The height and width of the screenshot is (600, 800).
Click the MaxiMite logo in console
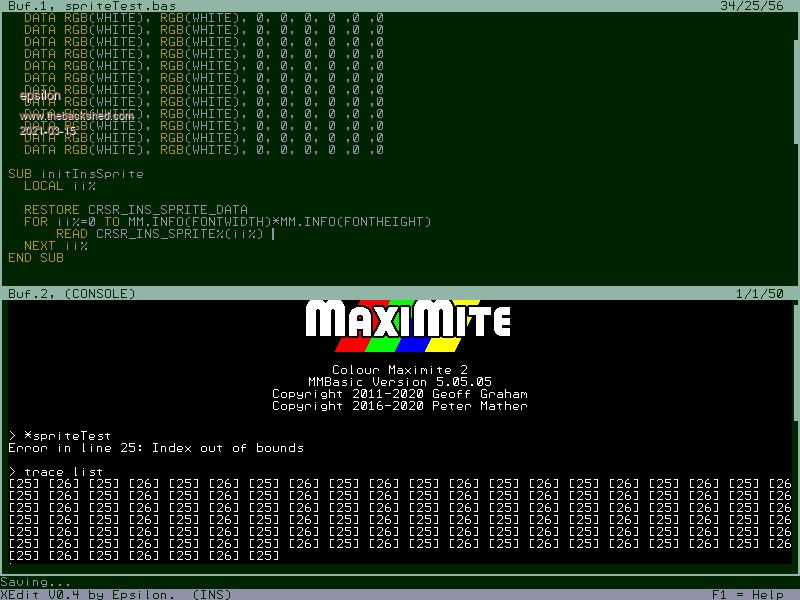(x=408, y=326)
